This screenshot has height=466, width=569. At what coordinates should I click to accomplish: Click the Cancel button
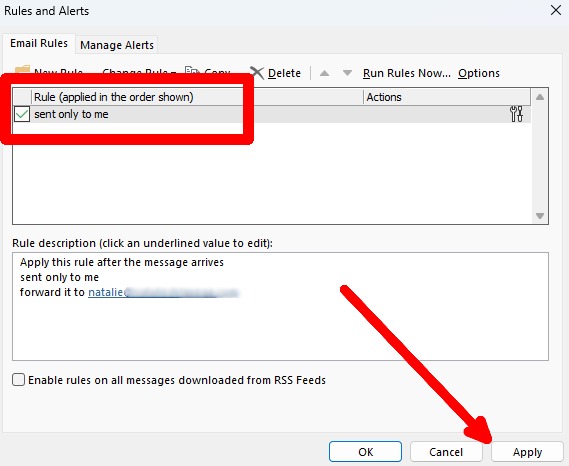[x=446, y=452]
